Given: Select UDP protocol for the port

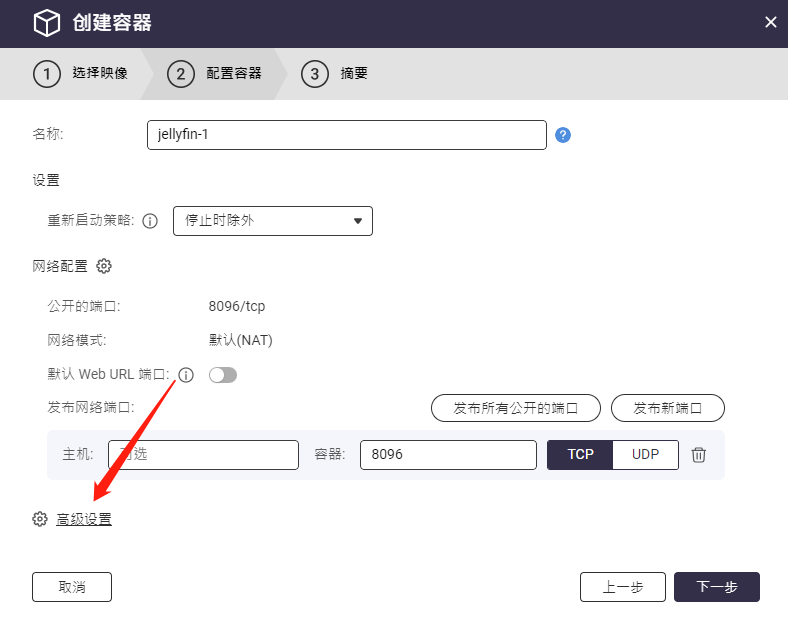Looking at the screenshot, I should (645, 455).
